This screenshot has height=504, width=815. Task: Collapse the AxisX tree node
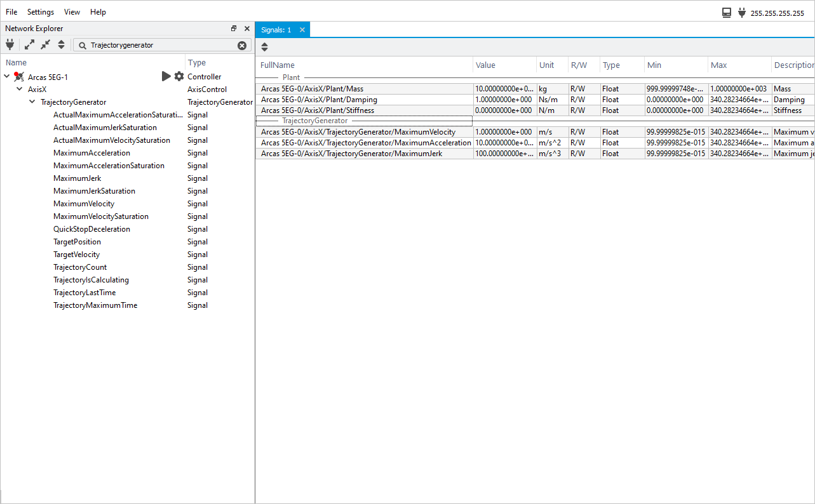20,90
